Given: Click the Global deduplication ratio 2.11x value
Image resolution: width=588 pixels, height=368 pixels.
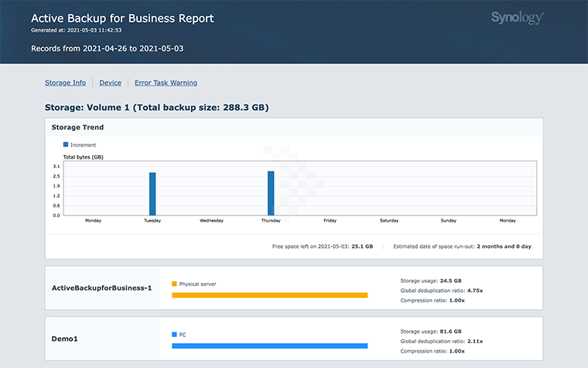Looking at the screenshot, I should (476, 341).
